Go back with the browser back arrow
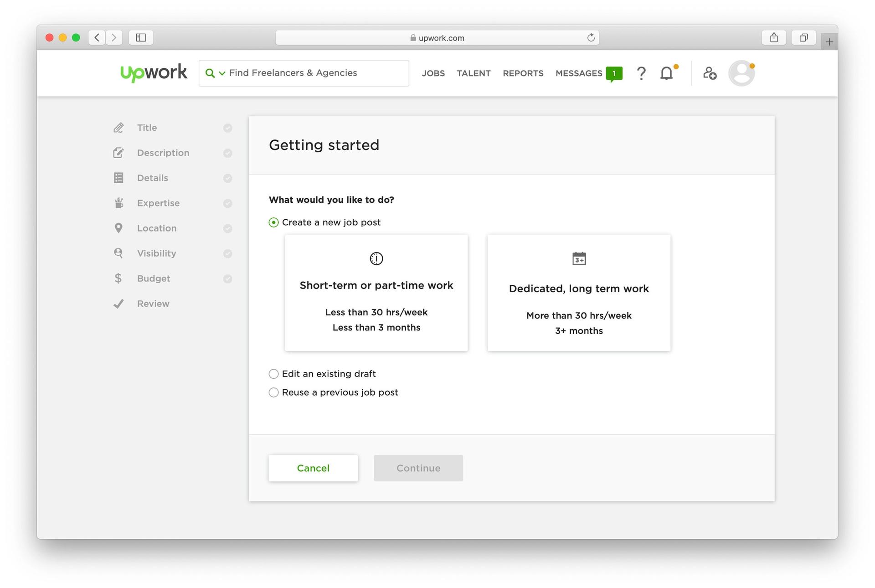This screenshot has height=588, width=875. (x=97, y=37)
